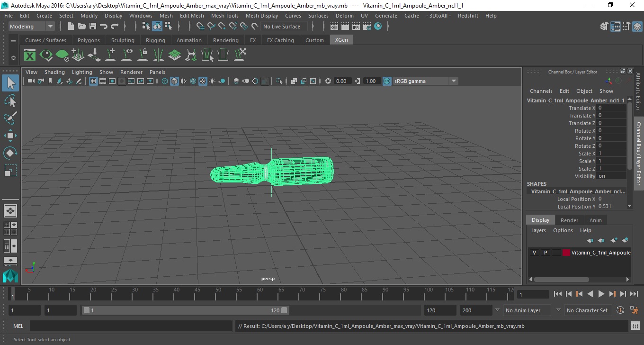Switch to the Polygons shelf tab
644x345 pixels.
pos(89,40)
